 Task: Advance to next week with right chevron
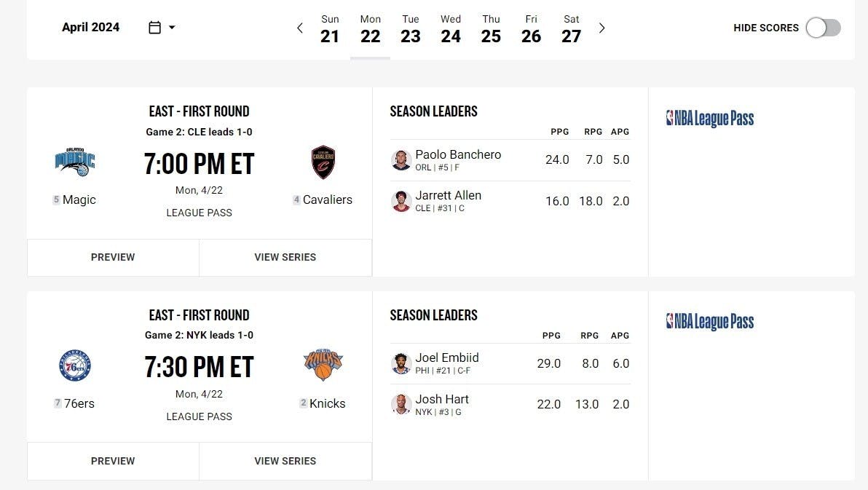[601, 28]
